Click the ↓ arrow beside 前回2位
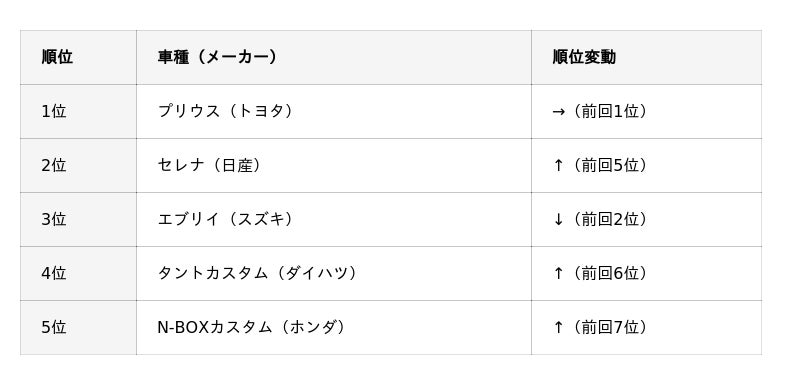Image resolution: width=800 pixels, height=385 pixels. [558, 219]
